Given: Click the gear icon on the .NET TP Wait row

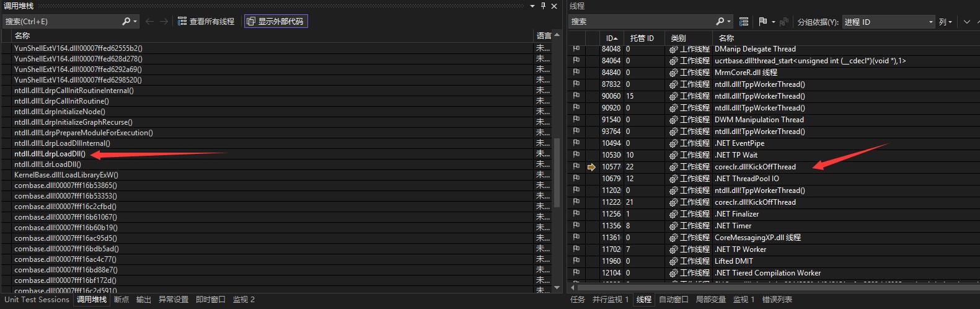Looking at the screenshot, I should pos(673,155).
